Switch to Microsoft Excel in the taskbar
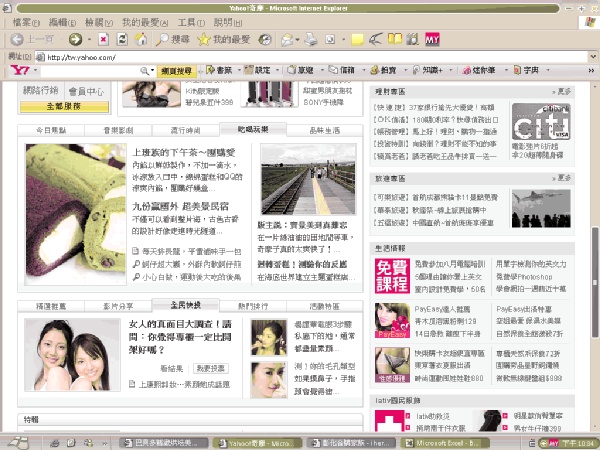 pyautogui.click(x=445, y=443)
